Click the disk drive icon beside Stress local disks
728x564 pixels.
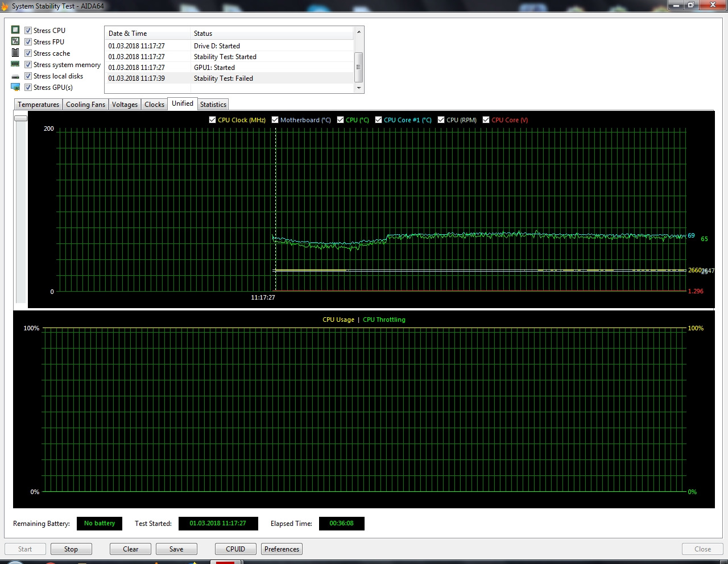[15, 76]
